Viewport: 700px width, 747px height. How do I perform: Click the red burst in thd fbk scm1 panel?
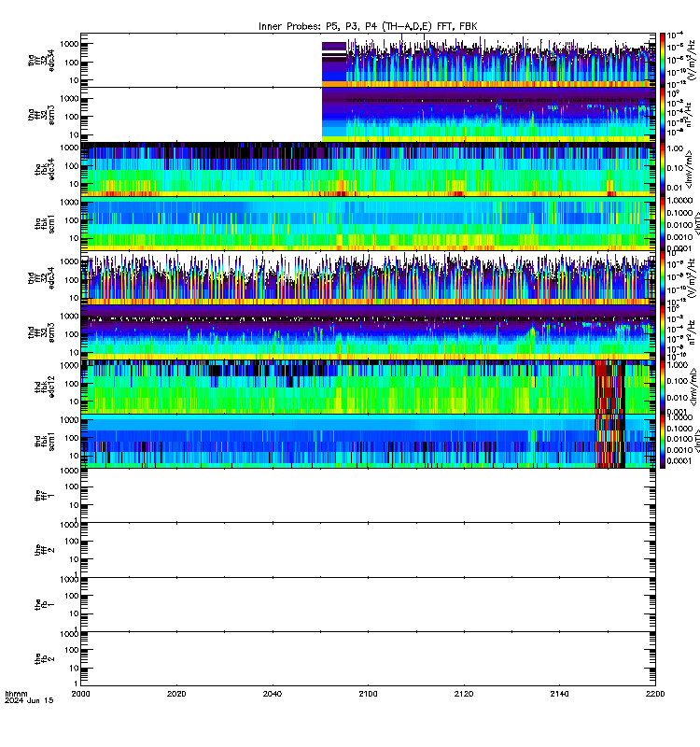tap(609, 441)
